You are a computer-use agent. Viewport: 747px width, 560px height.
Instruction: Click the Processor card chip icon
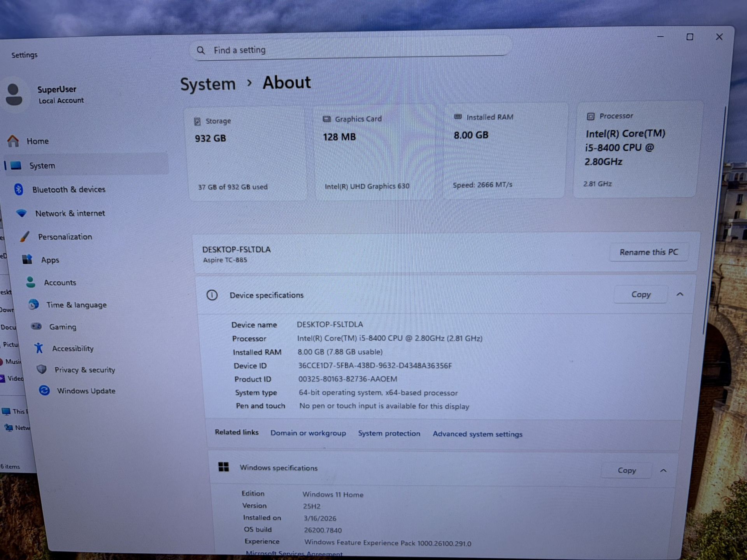point(590,116)
